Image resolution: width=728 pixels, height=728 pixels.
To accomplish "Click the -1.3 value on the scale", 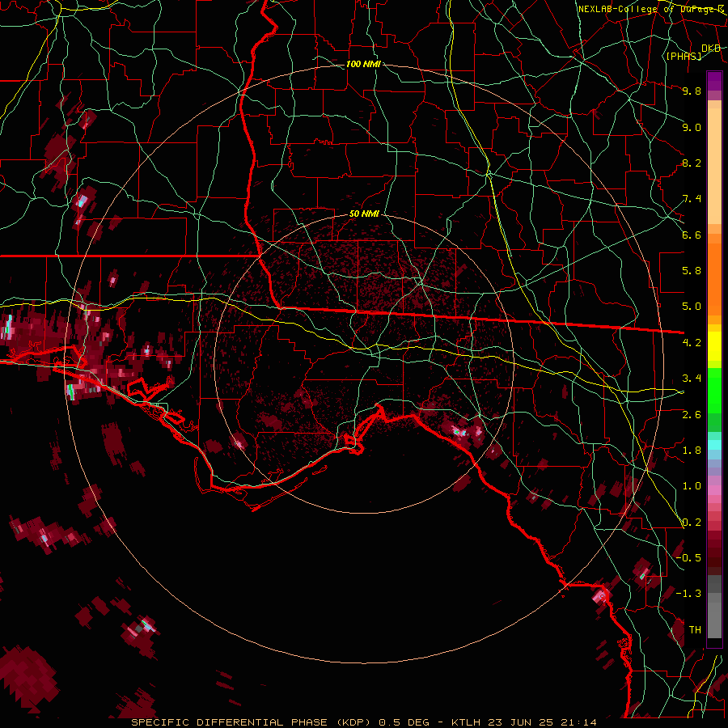I will click(689, 594).
